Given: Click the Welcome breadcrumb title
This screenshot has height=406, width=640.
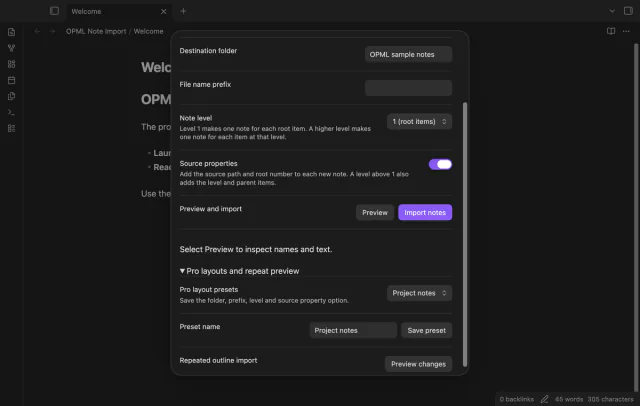Looking at the screenshot, I should [x=148, y=31].
